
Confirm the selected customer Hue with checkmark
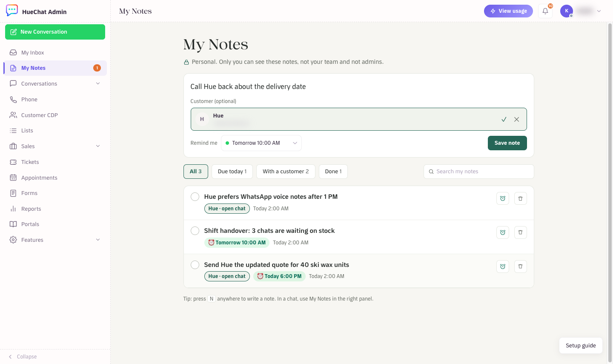tap(504, 119)
